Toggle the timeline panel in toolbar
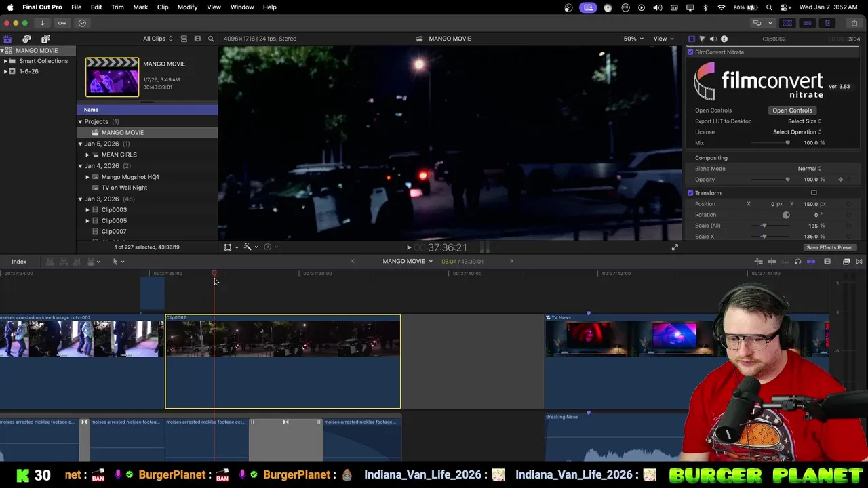This screenshot has width=868, height=488. [x=807, y=23]
